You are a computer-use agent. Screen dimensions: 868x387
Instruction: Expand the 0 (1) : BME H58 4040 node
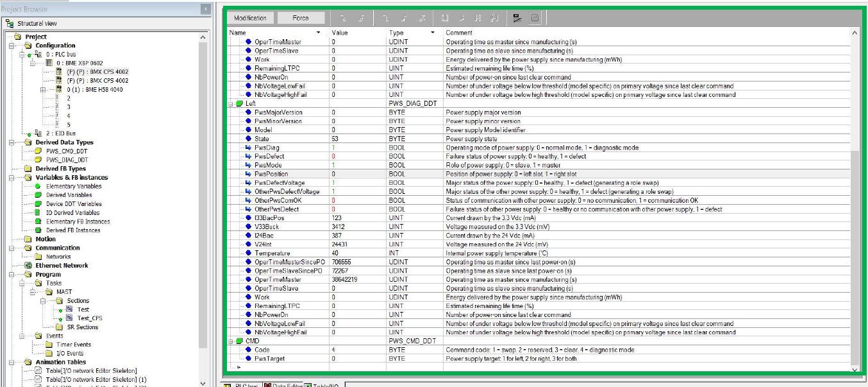[x=43, y=90]
